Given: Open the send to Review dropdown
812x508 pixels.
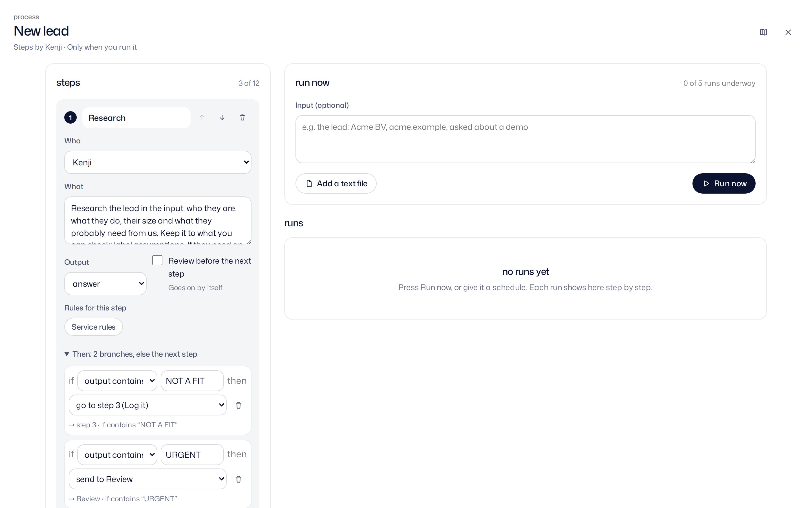Looking at the screenshot, I should click(x=148, y=479).
